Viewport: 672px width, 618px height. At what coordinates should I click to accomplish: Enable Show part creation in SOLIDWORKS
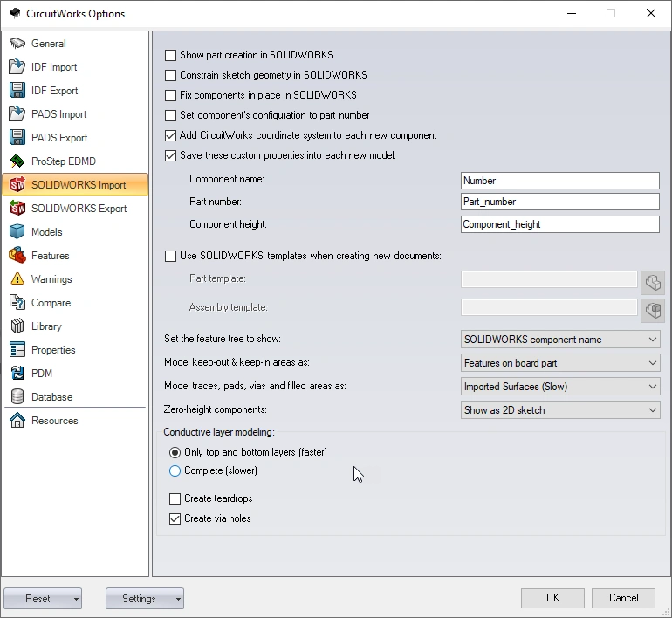point(171,55)
